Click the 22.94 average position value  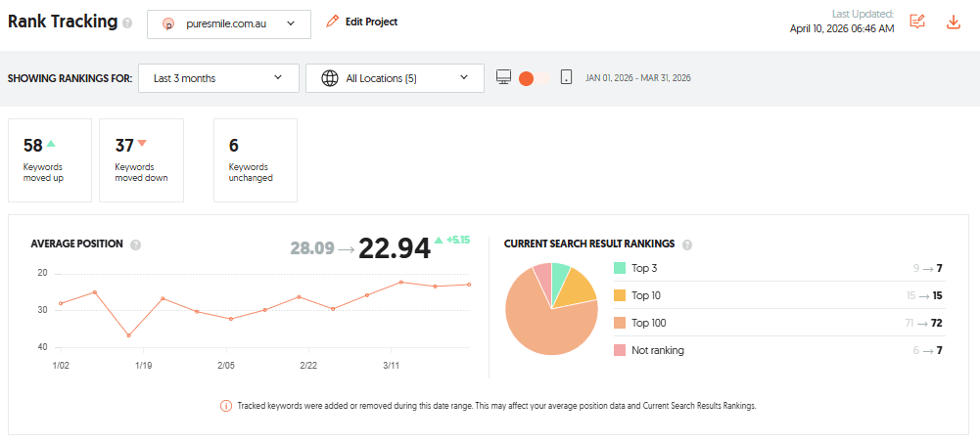[395, 248]
